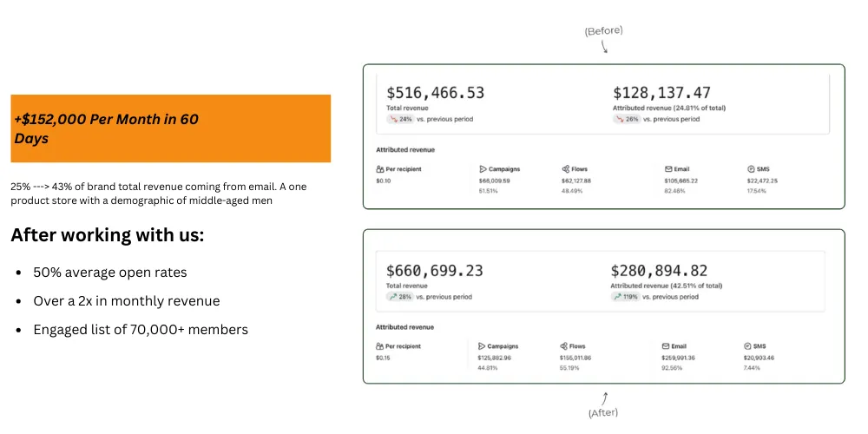Image resolution: width=868 pixels, height=434 pixels.
Task: Click the Per recipient icon above $0.15
Action: 379,345
